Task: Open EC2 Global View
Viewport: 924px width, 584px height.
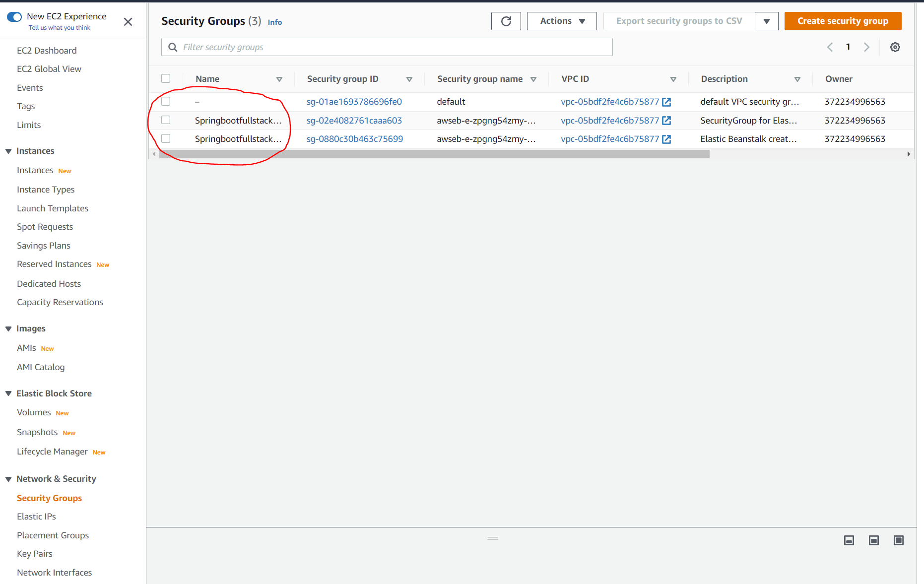Action: pyautogui.click(x=49, y=69)
